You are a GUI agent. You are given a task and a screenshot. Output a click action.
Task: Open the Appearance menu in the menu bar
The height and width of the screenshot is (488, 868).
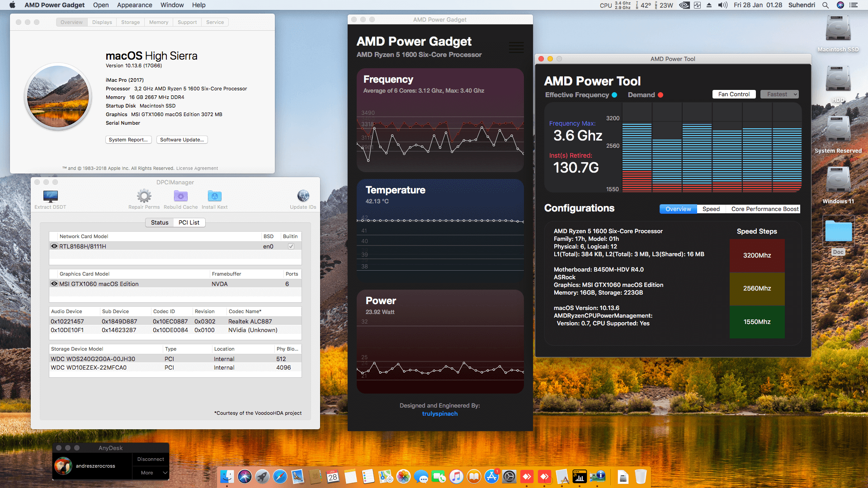click(x=134, y=5)
